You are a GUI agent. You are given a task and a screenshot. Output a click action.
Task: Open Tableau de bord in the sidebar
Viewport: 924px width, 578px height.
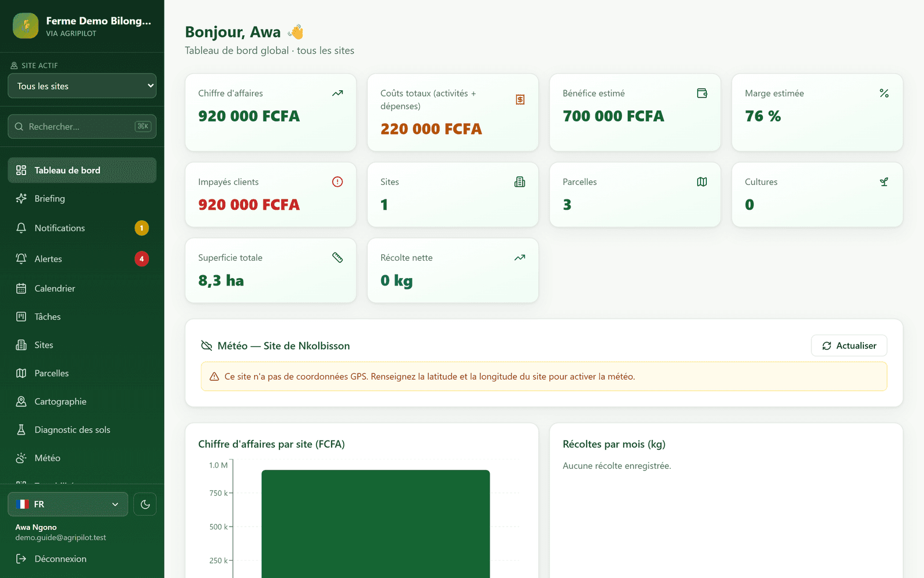click(x=82, y=171)
